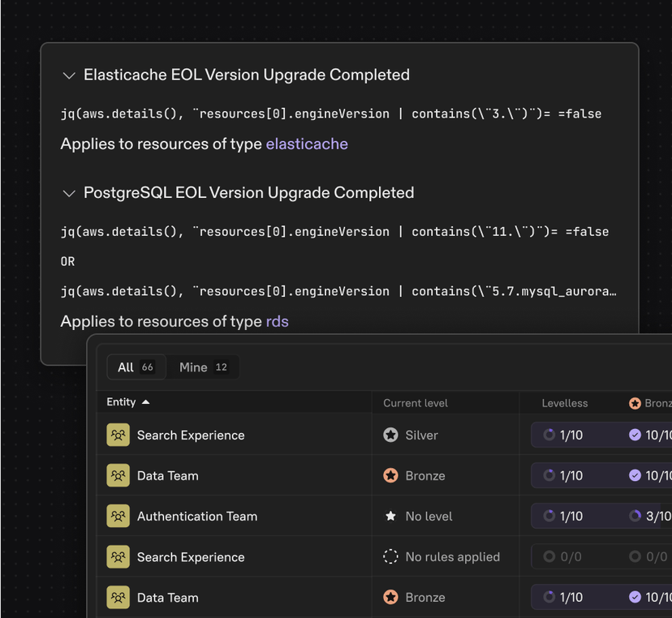The image size is (672, 618).
Task: Click the Data Team entity icon
Action: click(x=118, y=475)
